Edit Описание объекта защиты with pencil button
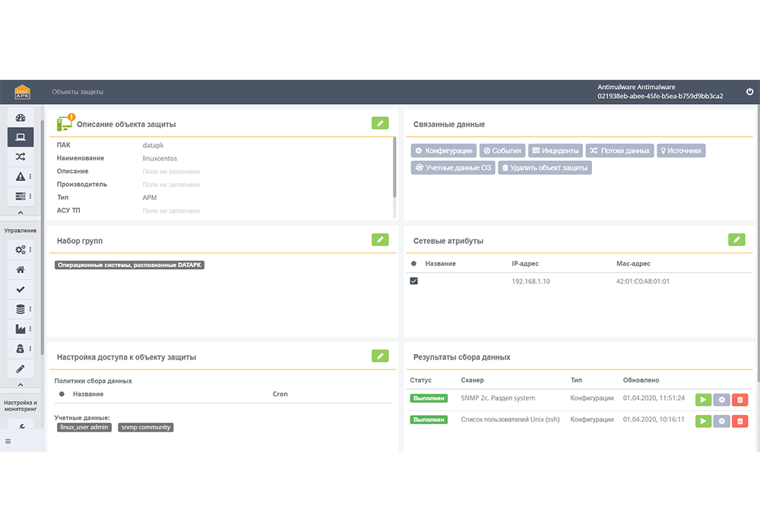Image resolution: width=760 pixels, height=532 pixels. click(380, 123)
